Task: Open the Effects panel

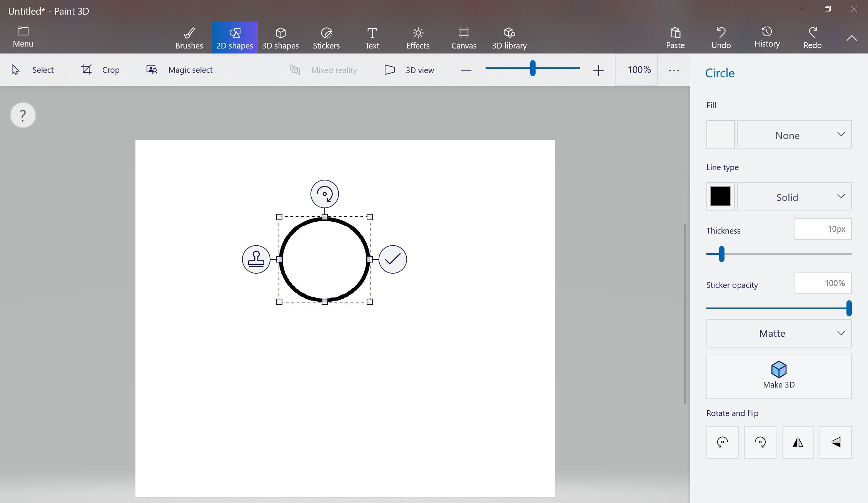Action: (417, 37)
